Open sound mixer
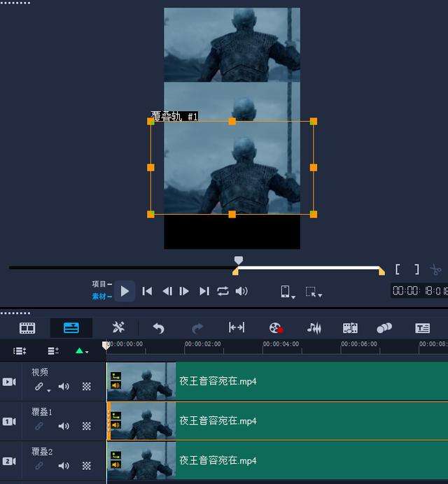The width and height of the screenshot is (448, 484). (314, 328)
